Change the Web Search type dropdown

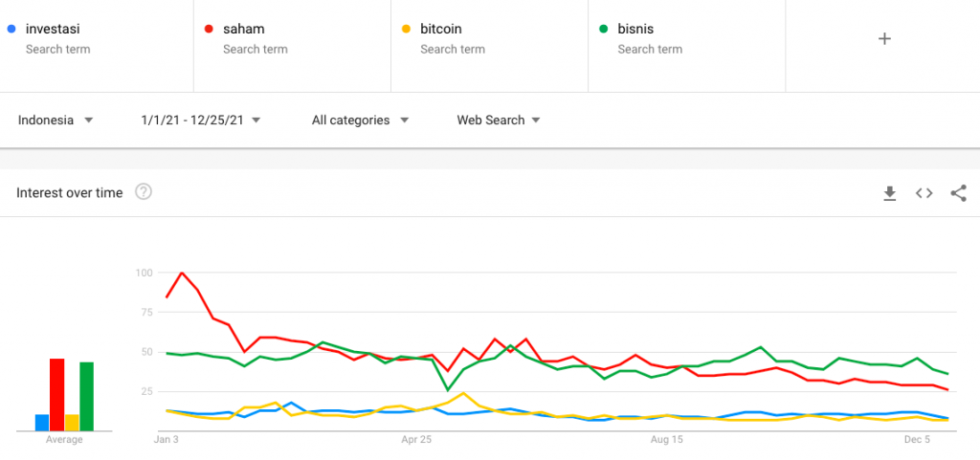click(498, 120)
